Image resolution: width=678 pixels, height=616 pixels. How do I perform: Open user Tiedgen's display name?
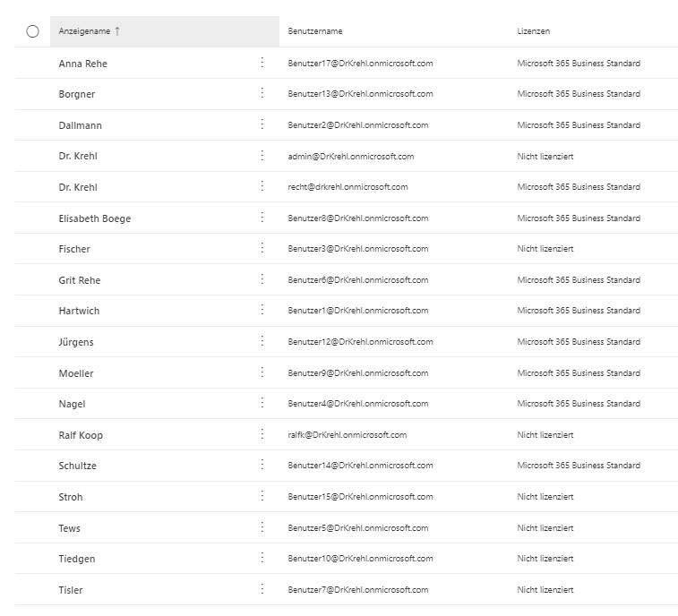tap(77, 559)
